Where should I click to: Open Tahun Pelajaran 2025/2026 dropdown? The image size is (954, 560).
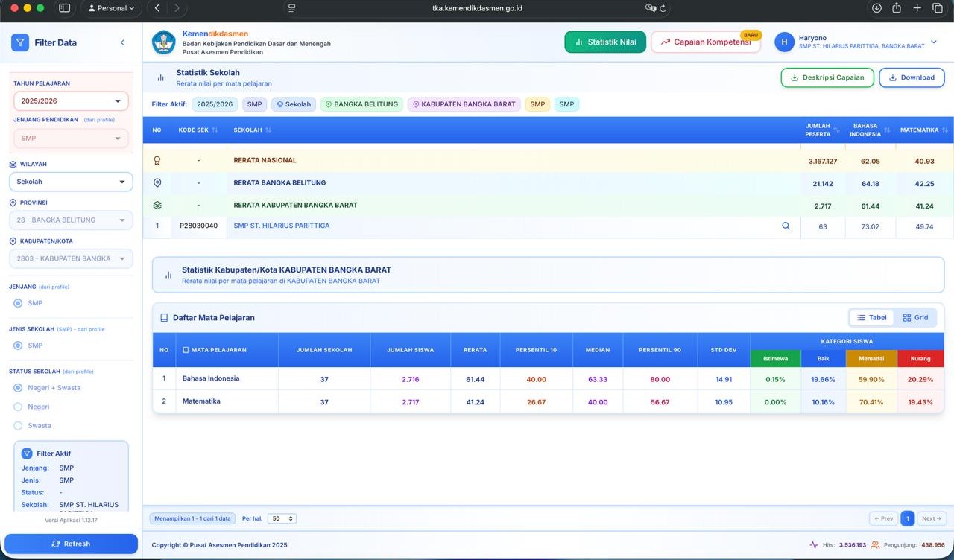click(x=71, y=101)
